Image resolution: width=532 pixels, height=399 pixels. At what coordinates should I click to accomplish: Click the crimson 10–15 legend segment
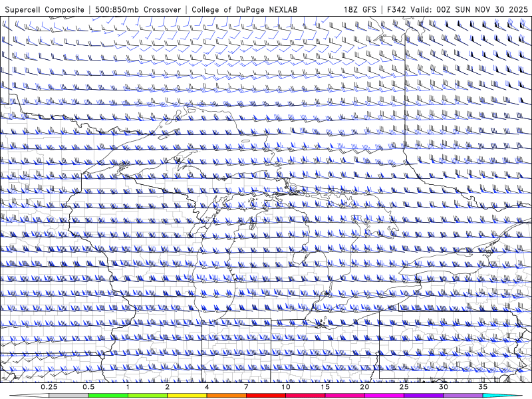coord(305,396)
